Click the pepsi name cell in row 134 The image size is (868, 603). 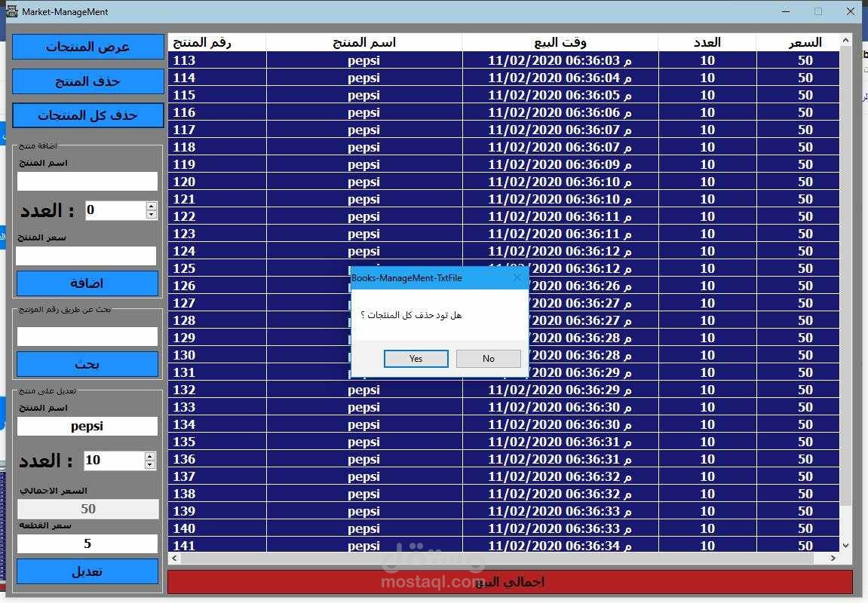(x=364, y=424)
